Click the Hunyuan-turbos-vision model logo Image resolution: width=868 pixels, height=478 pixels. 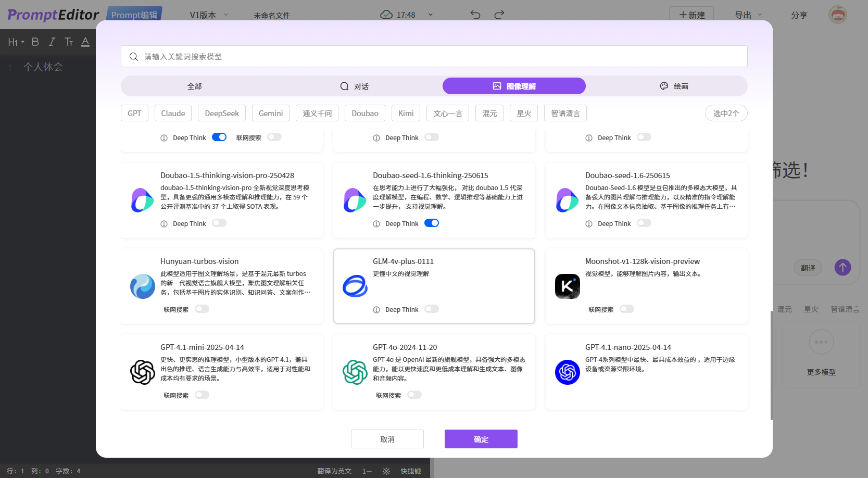(142, 286)
